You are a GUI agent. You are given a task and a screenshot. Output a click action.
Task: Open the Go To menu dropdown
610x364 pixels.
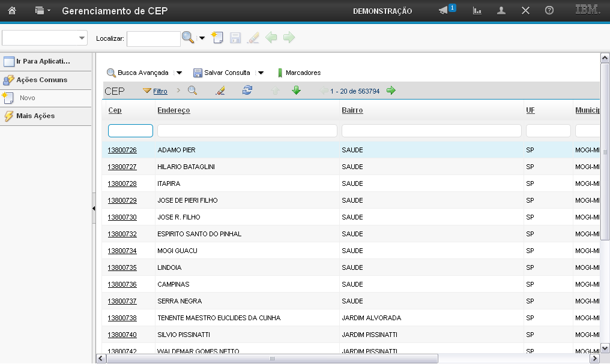click(42, 11)
